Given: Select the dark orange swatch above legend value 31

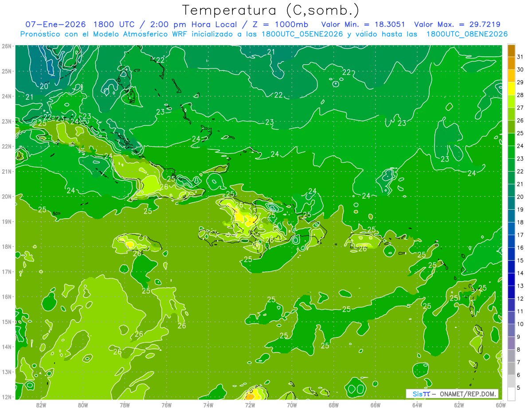Looking at the screenshot, I should (511, 51).
